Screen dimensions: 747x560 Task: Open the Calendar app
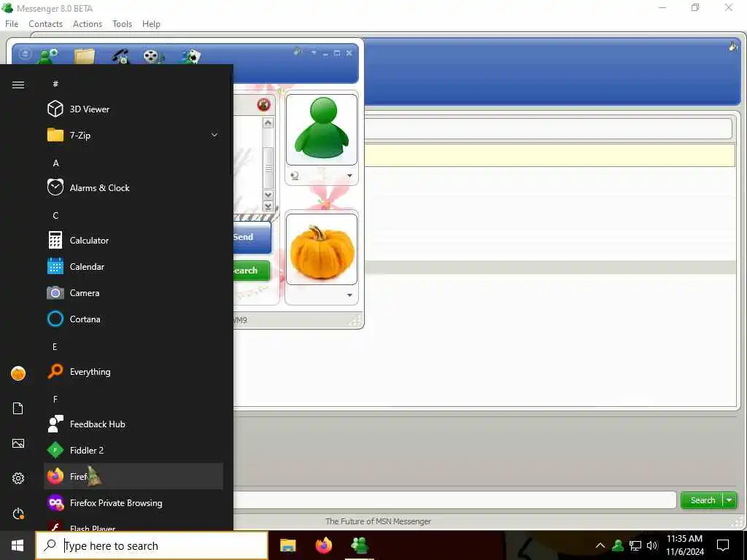click(133, 266)
